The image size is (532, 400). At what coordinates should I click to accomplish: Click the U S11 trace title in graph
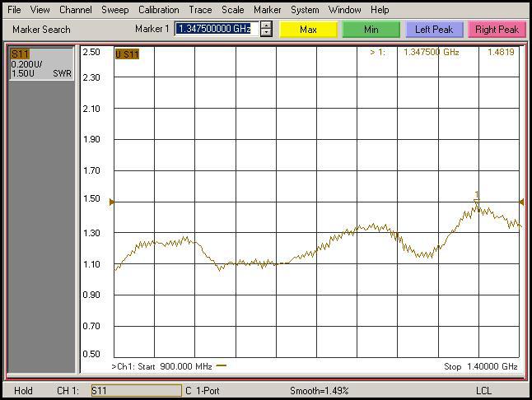tap(127, 53)
